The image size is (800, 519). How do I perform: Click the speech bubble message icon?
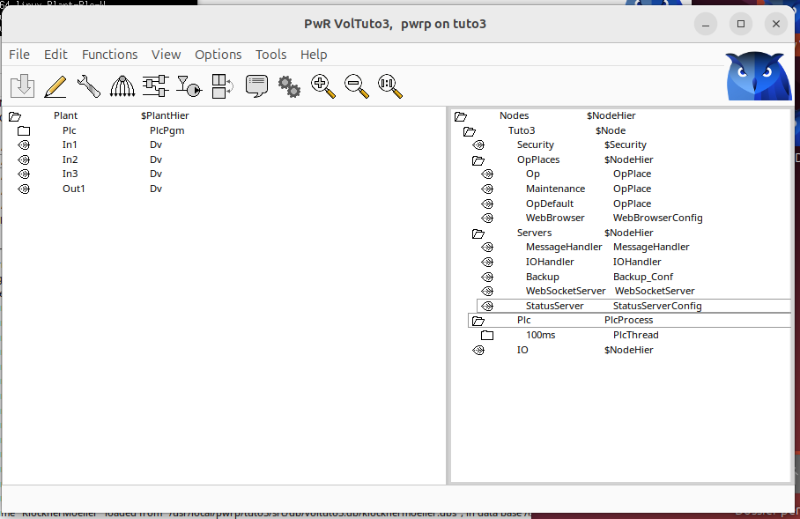point(256,87)
